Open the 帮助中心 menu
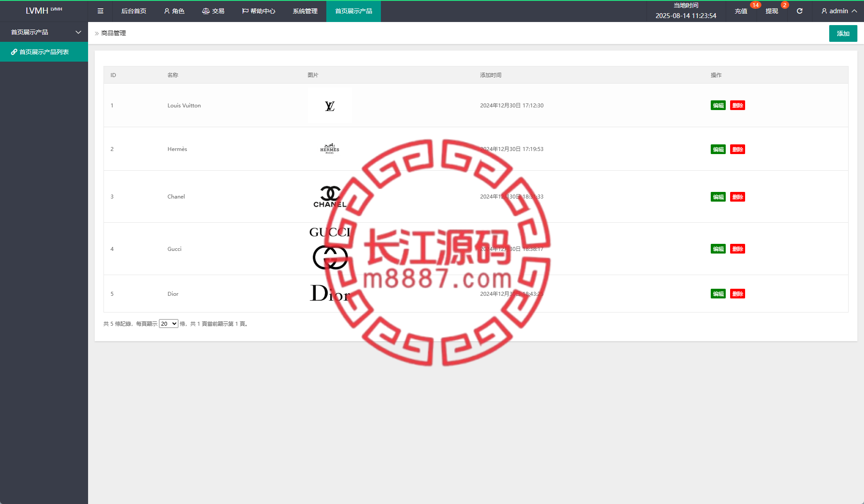 point(258,11)
